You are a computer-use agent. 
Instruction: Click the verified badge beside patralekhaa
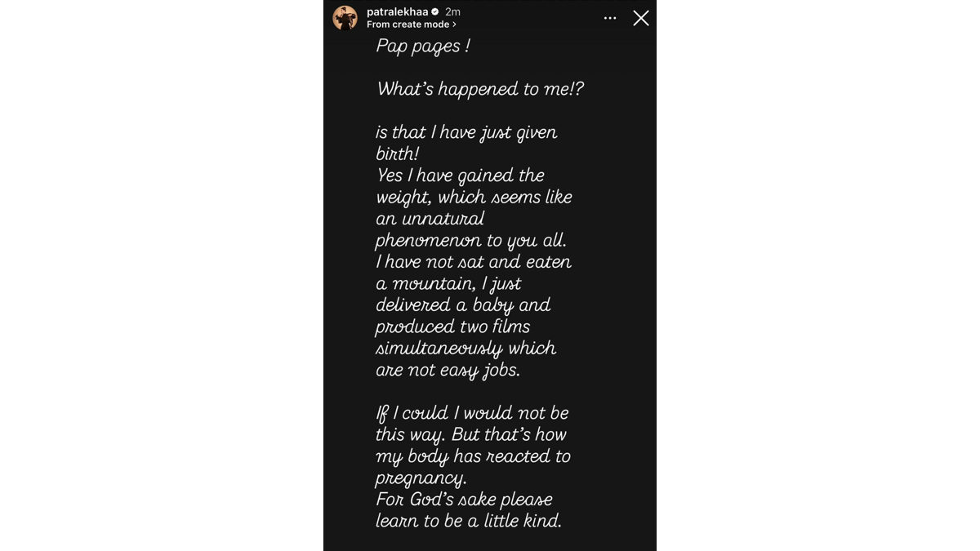pos(434,12)
